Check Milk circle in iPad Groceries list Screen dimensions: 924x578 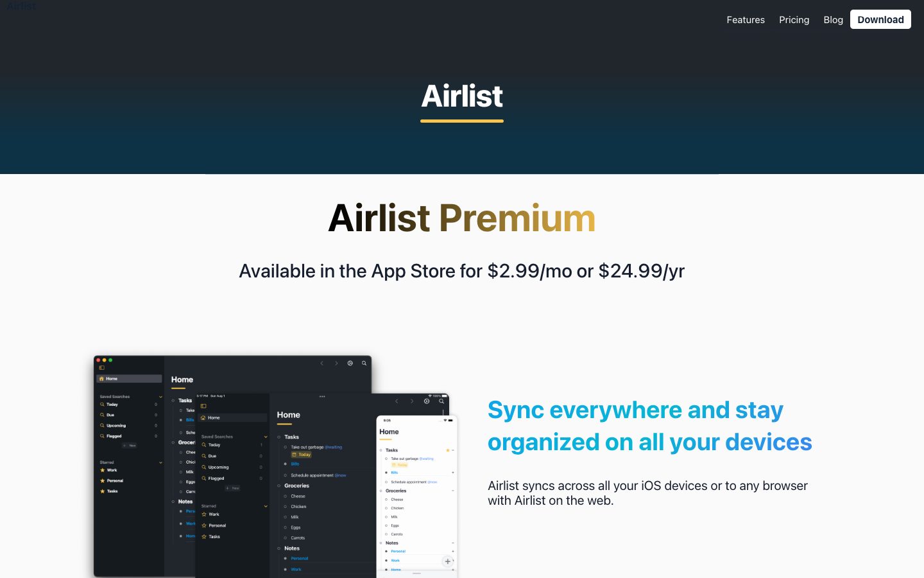coord(286,517)
